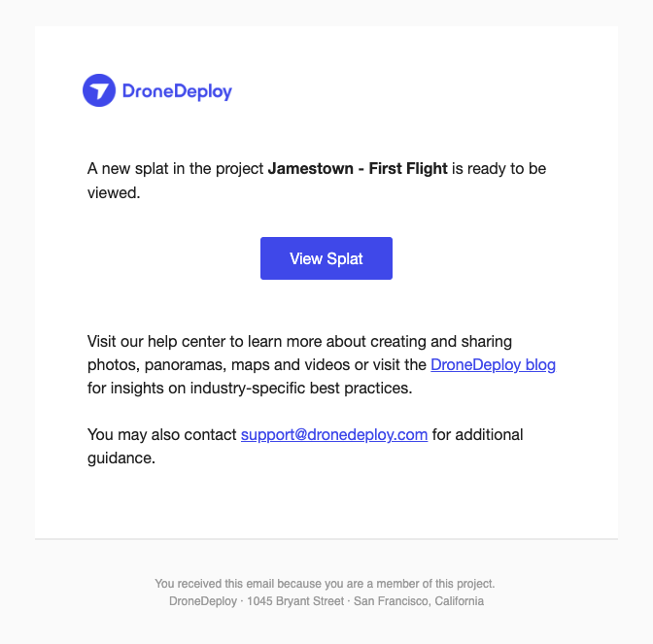Click the horizontal divider above the footer
This screenshot has width=653, height=644.
[326, 538]
